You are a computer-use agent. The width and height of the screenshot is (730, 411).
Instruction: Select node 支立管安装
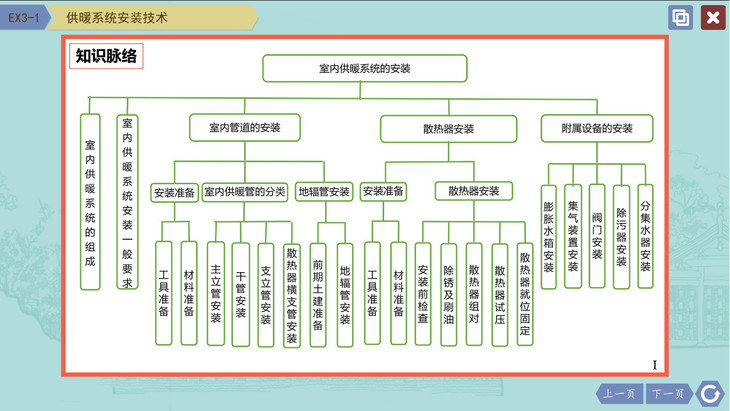click(265, 295)
